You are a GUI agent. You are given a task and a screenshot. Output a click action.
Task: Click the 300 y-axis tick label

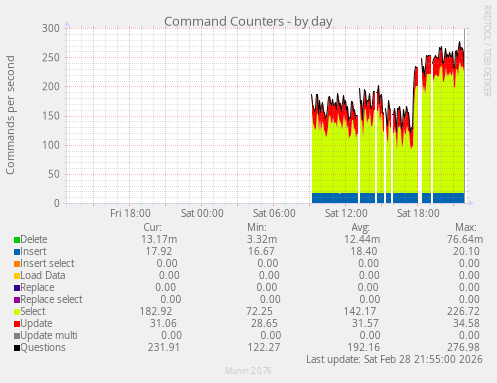[51, 28]
